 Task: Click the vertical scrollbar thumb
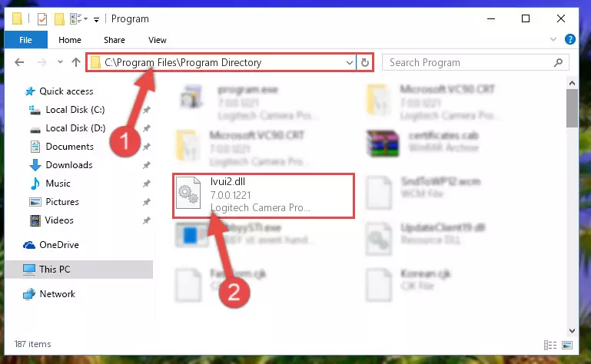(x=572, y=108)
